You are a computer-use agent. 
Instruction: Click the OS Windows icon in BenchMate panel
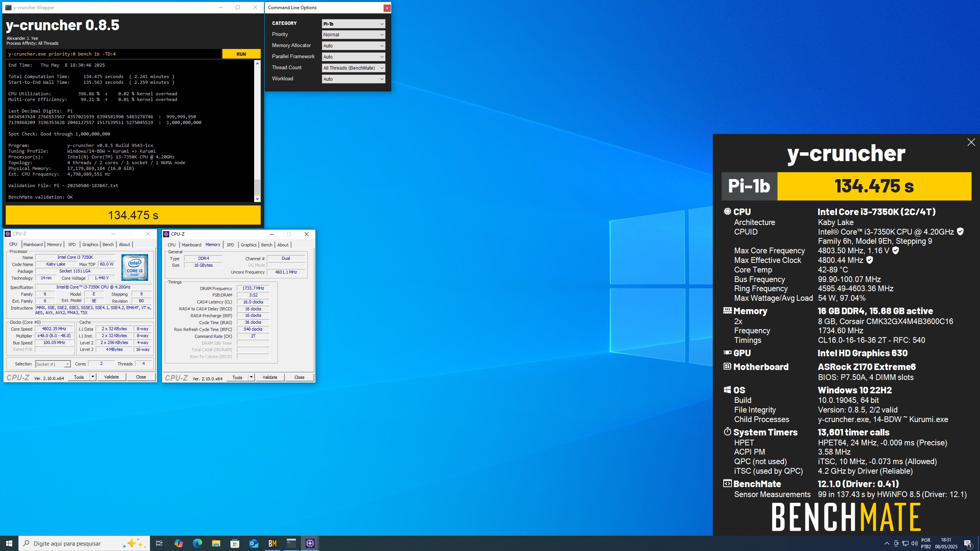727,390
